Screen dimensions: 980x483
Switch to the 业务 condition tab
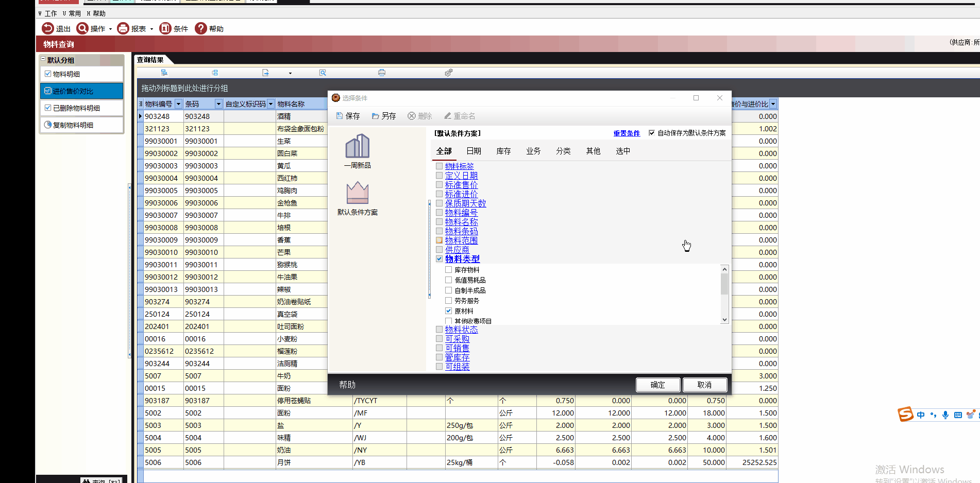click(x=533, y=151)
